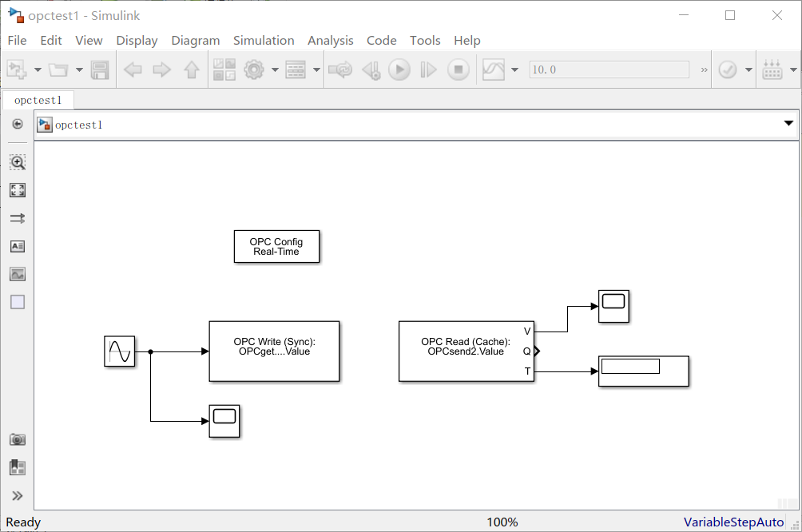Select the Display block on port T
This screenshot has width=802, height=532.
click(644, 371)
